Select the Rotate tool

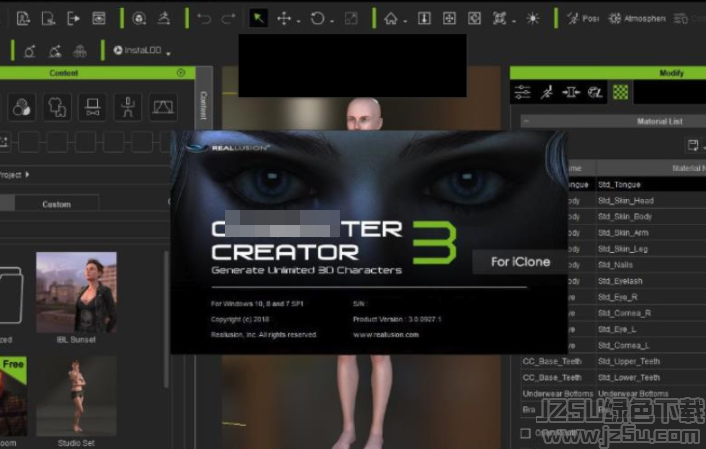pos(317,18)
